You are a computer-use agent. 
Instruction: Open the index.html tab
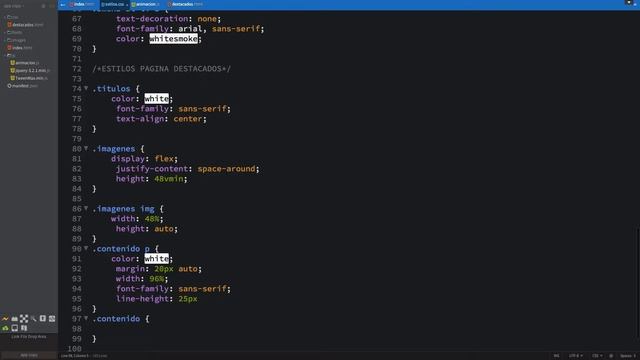click(x=82, y=4)
